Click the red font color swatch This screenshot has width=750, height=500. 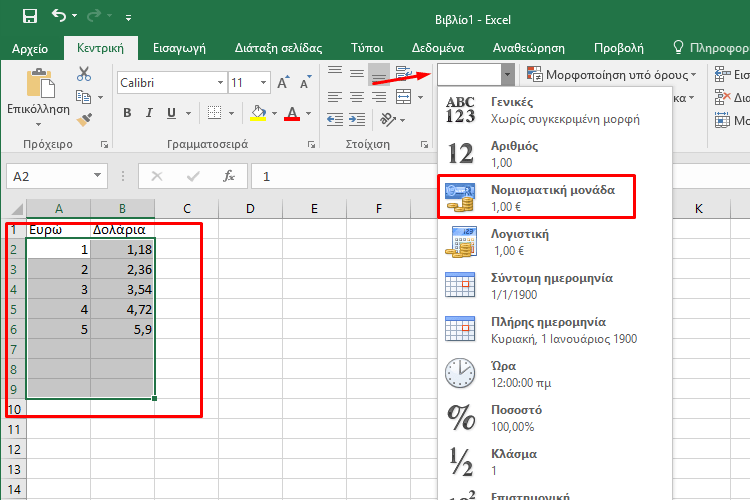tap(293, 113)
